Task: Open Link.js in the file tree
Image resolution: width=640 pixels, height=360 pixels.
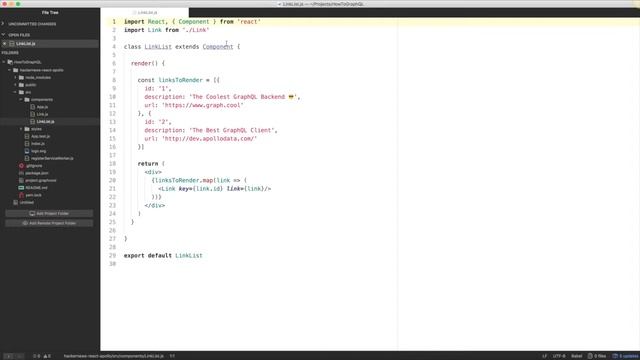Action: (x=42, y=114)
